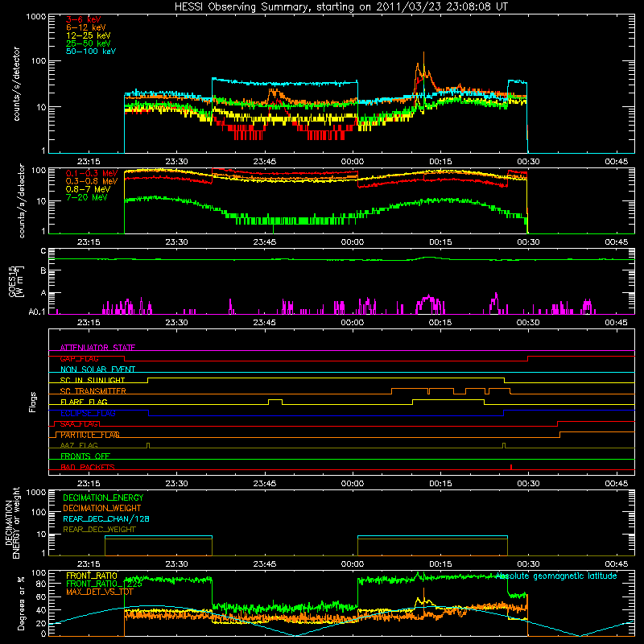
Task: Click the HESSI Observing Summary title
Action: point(341,7)
